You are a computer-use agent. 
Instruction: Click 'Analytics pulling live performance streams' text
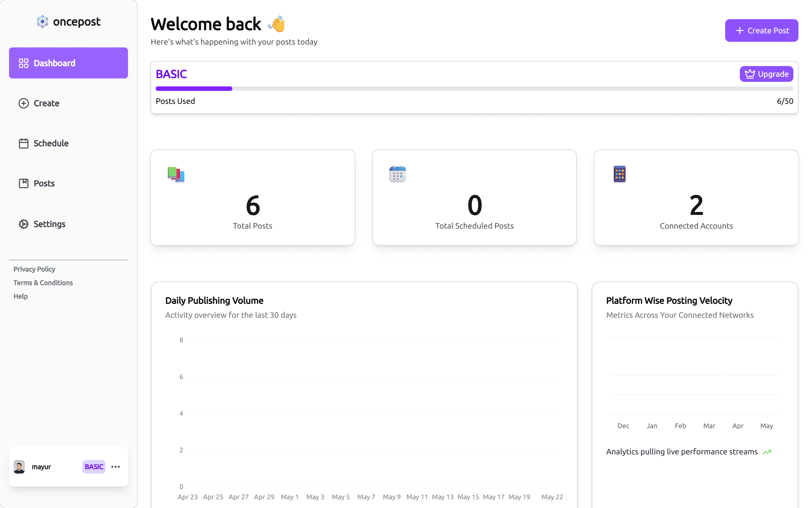(x=682, y=452)
